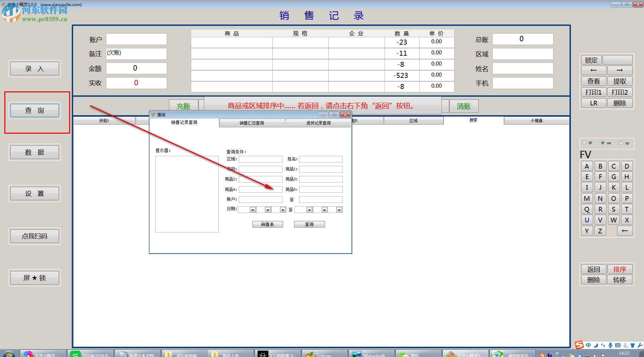Click the 打印2 button
Viewport: 644px width, 357px height.
click(620, 92)
